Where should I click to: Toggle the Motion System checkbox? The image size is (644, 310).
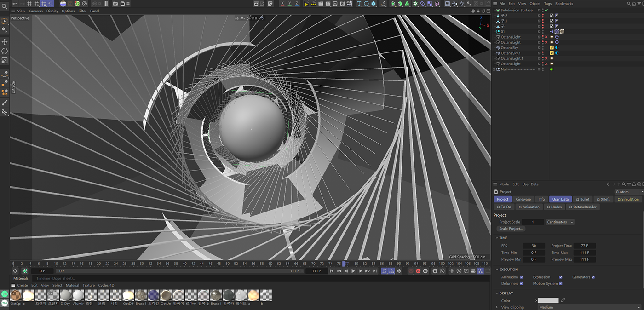click(560, 284)
